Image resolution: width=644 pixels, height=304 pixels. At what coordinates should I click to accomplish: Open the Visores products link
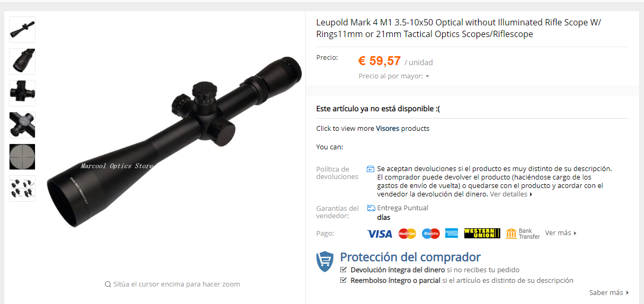pos(387,128)
